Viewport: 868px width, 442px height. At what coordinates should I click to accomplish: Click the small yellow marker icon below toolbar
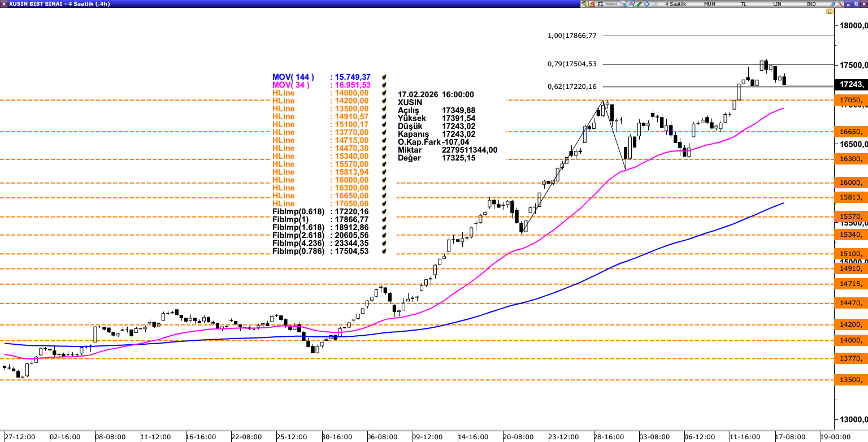click(830, 11)
